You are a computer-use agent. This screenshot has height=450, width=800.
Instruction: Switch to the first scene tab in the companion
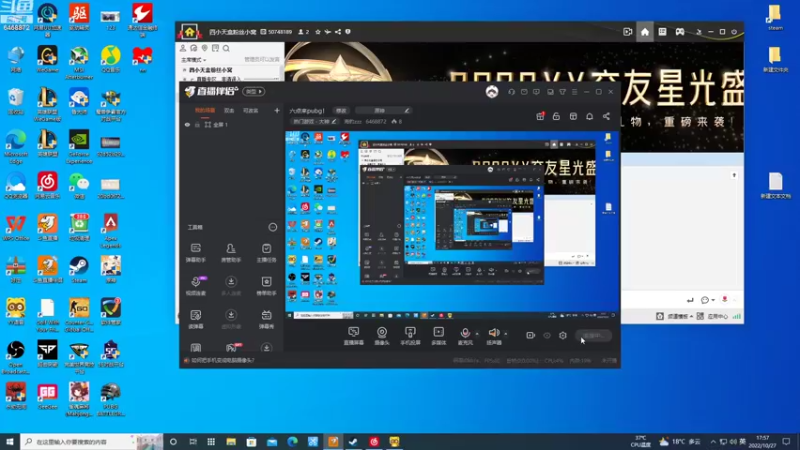205,110
